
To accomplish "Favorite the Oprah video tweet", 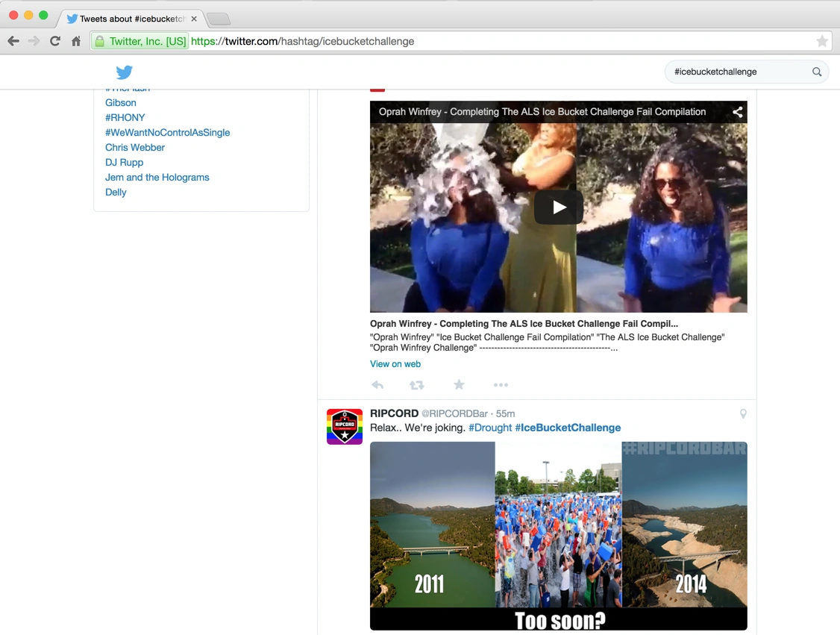I will 459,385.
